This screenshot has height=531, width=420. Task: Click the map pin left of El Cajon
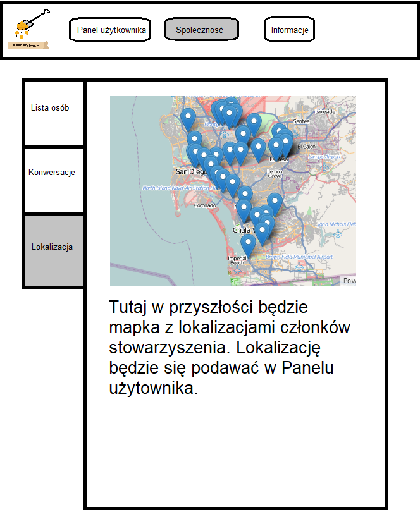coord(285,142)
